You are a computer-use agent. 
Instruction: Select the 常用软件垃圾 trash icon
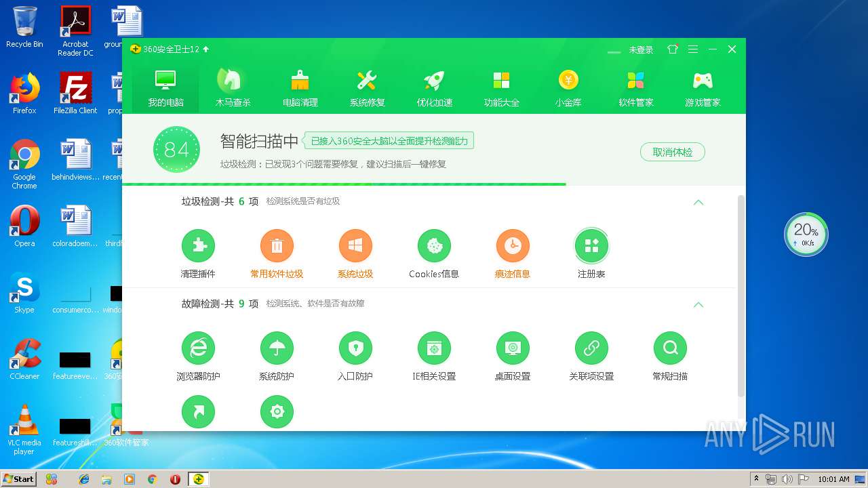click(x=277, y=246)
